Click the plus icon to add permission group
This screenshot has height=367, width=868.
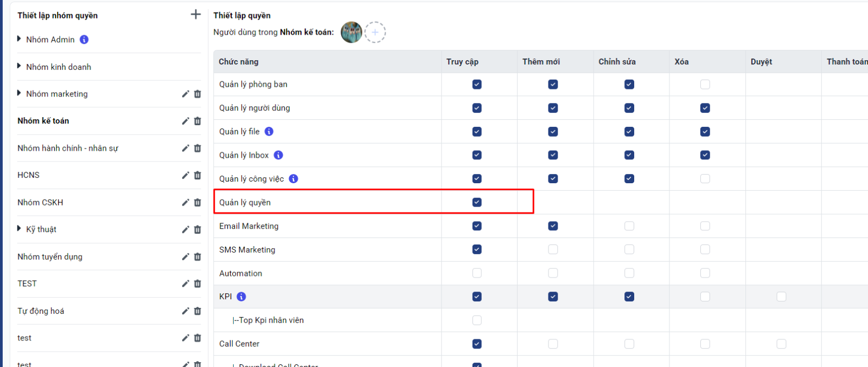click(196, 15)
